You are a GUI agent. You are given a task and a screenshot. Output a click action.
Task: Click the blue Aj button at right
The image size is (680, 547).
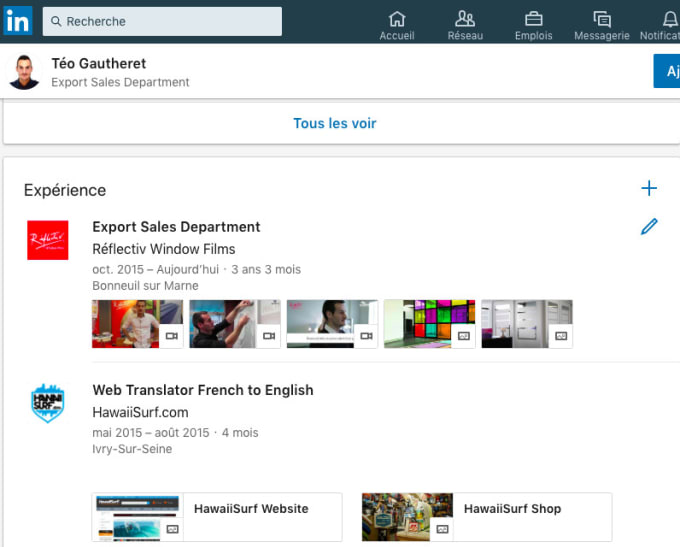click(x=667, y=71)
